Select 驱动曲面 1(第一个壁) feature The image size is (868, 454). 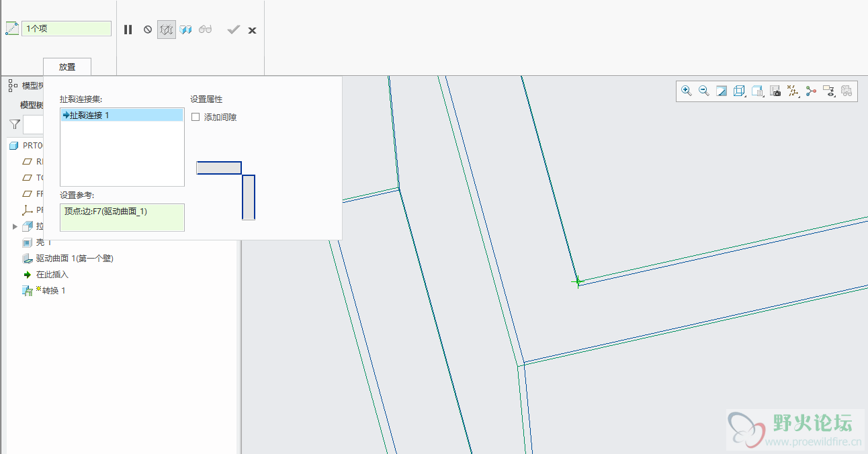[x=67, y=259]
